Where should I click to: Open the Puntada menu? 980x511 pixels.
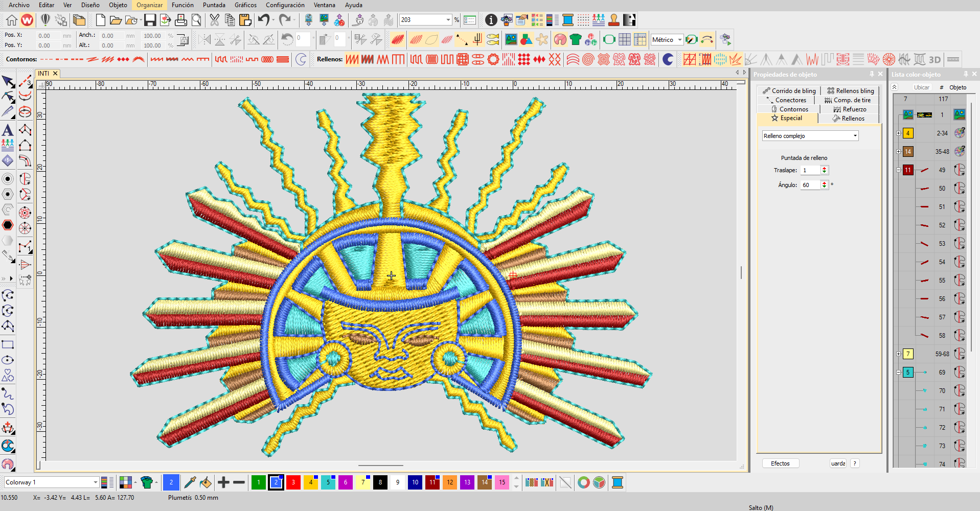pos(214,5)
